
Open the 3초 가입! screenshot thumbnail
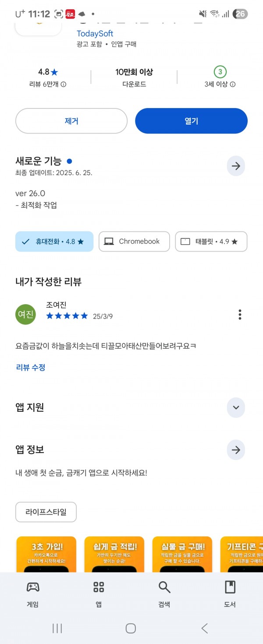(x=46, y=554)
